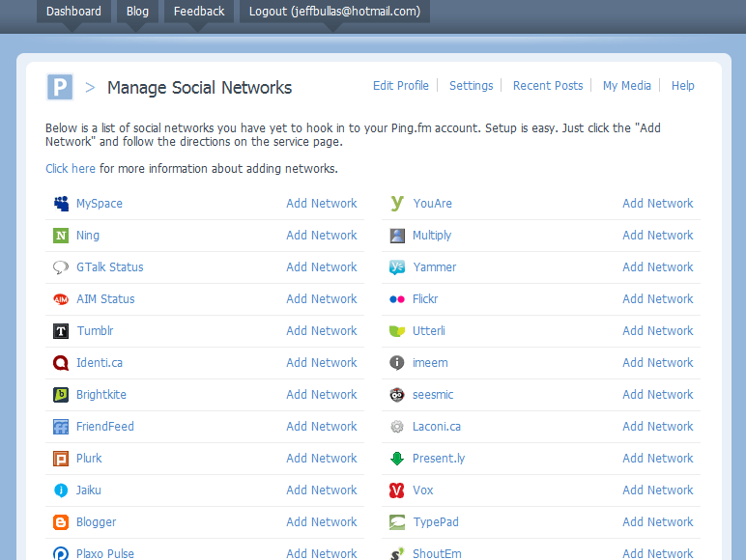Add Network for TypePad
Screen dimensions: 746x560
point(658,522)
